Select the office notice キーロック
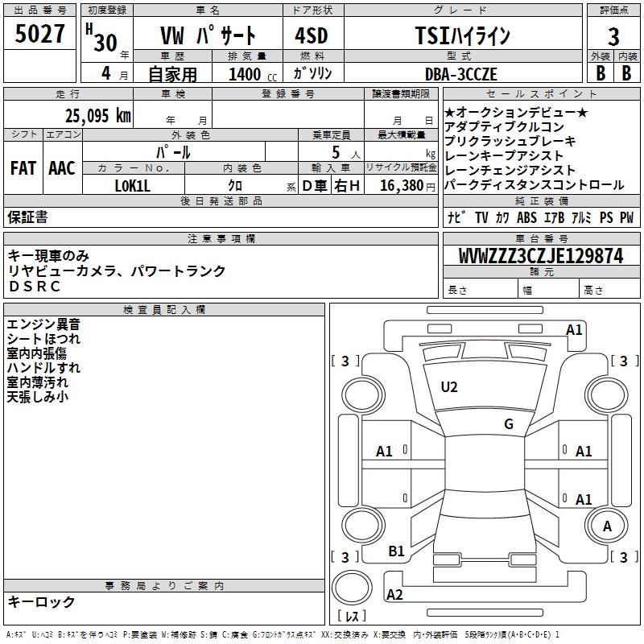Screen dimensions: 644x644 pos(41,601)
